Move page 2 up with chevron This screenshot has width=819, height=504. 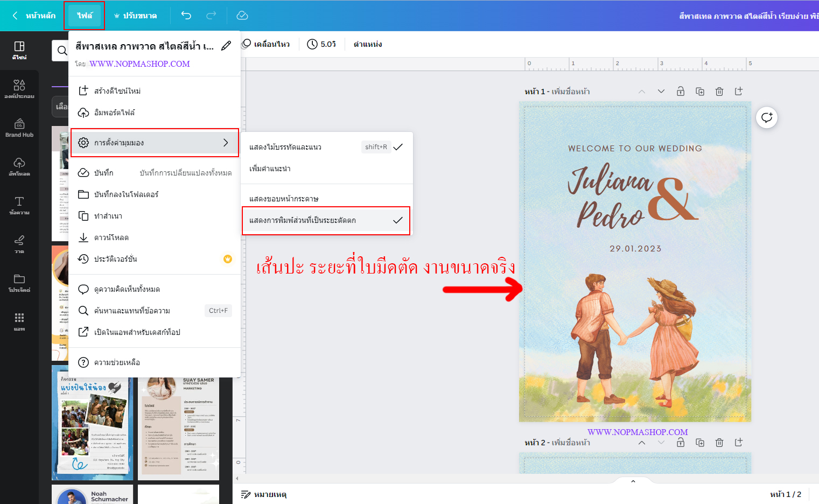642,443
